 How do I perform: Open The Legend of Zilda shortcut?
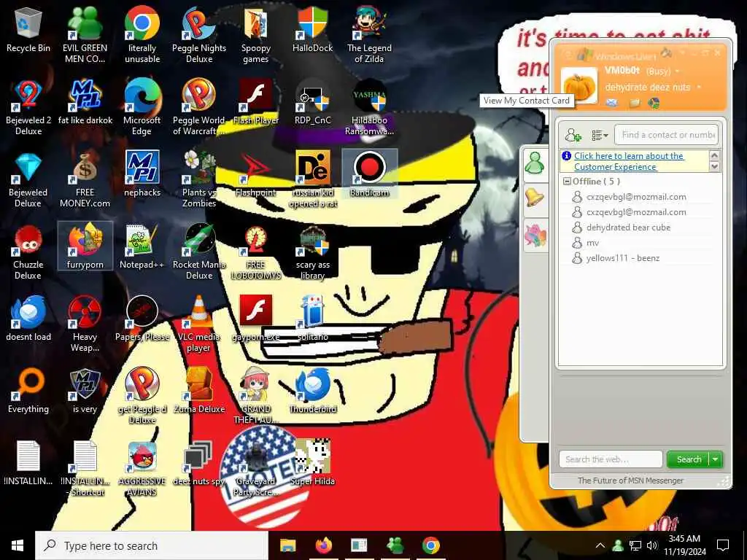click(369, 34)
